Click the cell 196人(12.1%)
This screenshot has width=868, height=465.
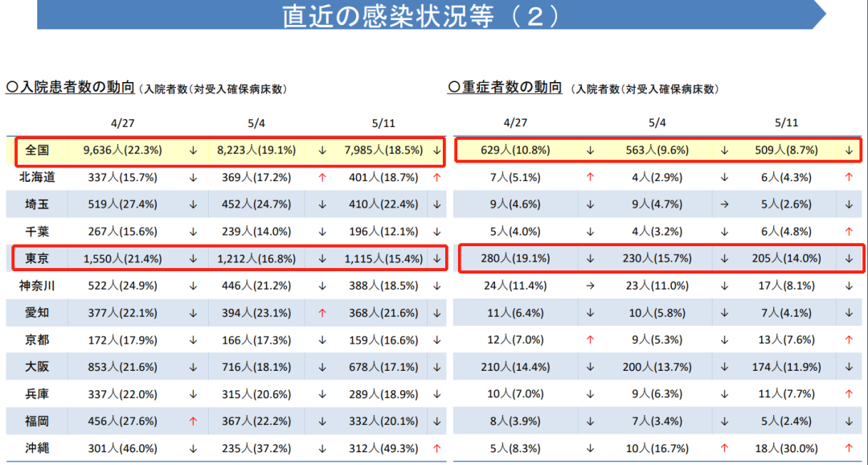(384, 231)
